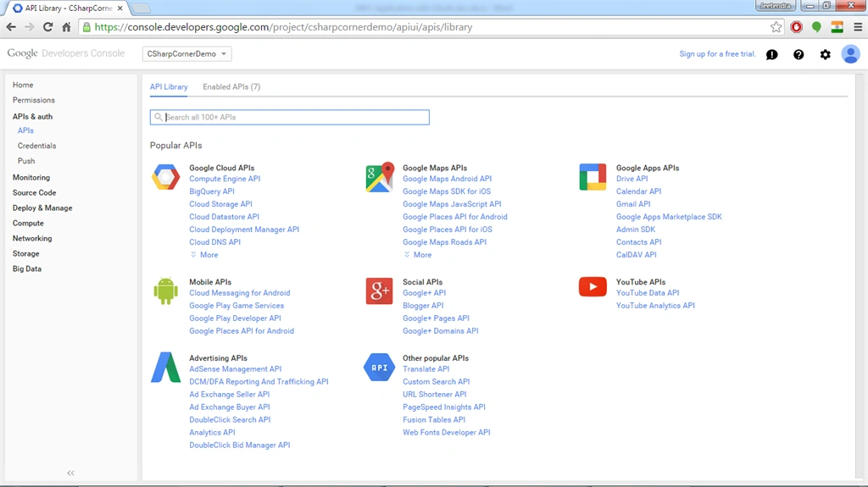This screenshot has width=868, height=487.
Task: Open the settings gear in header
Action: [x=826, y=54]
